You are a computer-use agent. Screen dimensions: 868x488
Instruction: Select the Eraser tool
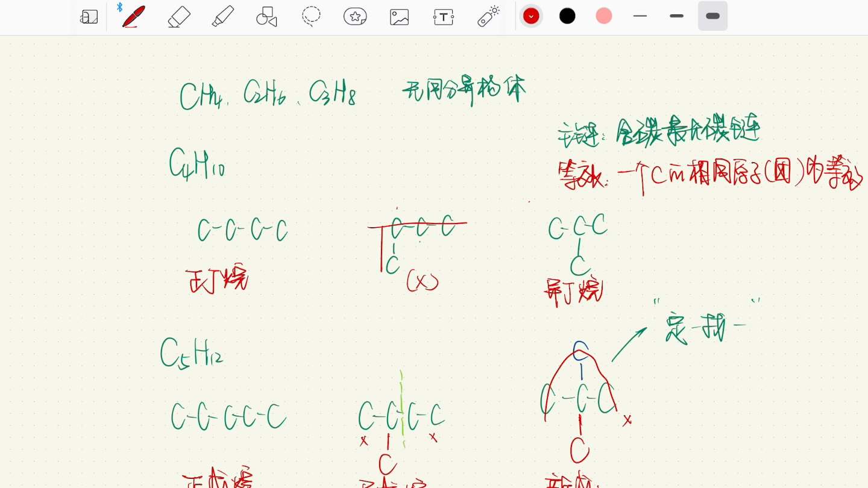pos(179,17)
